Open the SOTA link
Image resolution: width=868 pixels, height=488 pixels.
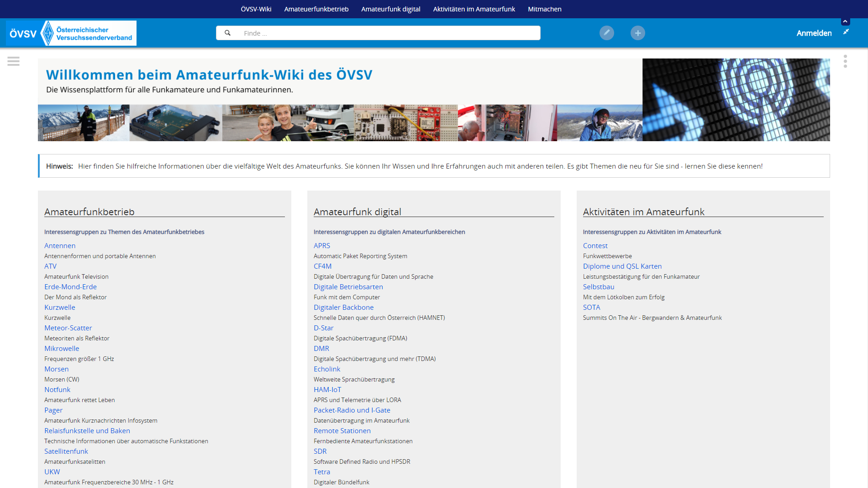[x=591, y=308]
